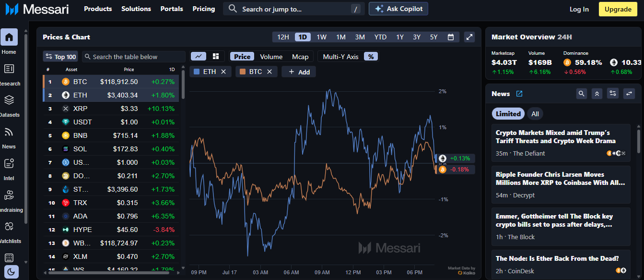Select the 5Y time range

pyautogui.click(x=433, y=37)
